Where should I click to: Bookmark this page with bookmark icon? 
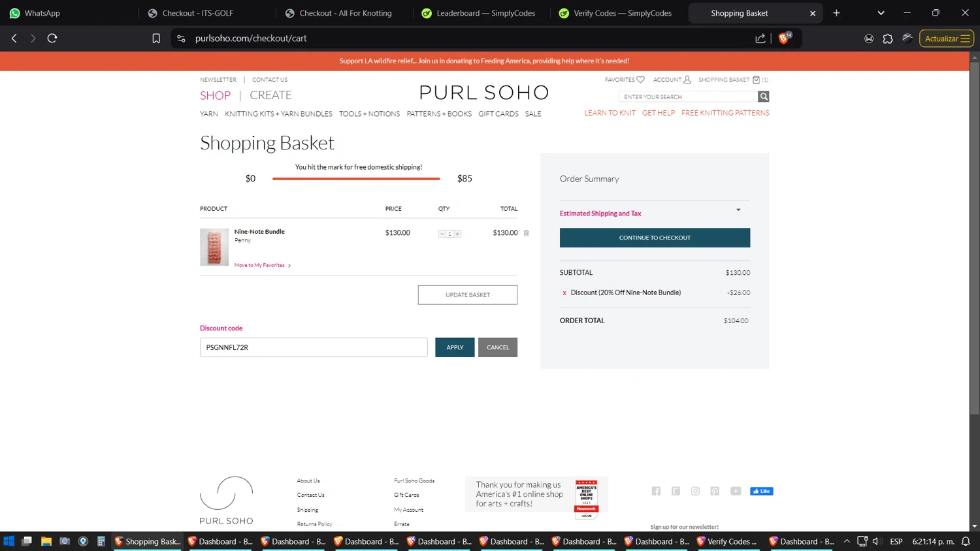[x=156, y=39]
